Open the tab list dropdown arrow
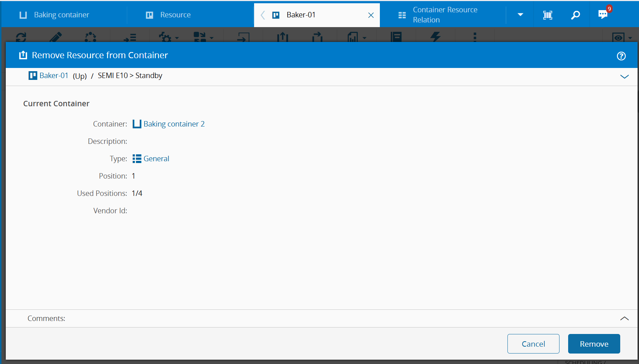The height and width of the screenshot is (364, 639). click(520, 15)
